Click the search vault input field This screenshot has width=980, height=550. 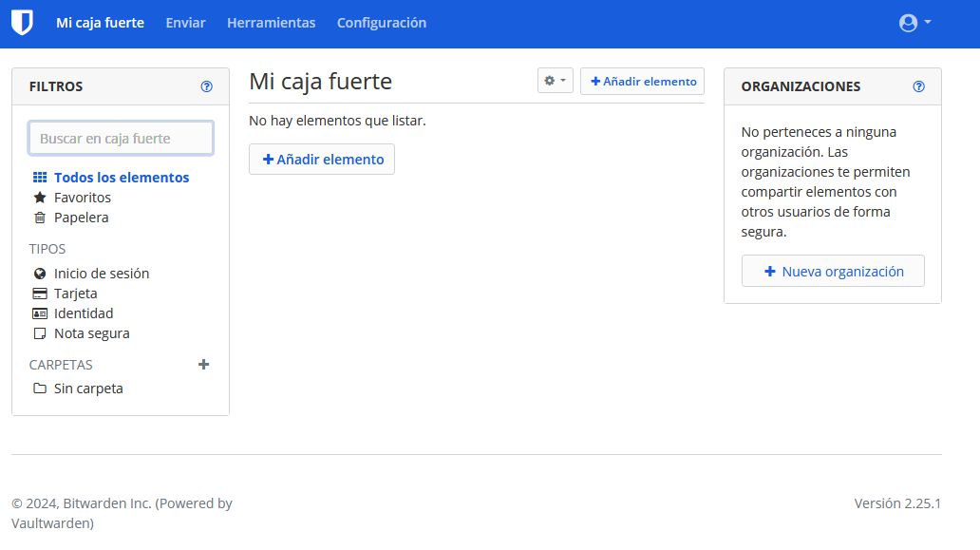(121, 139)
